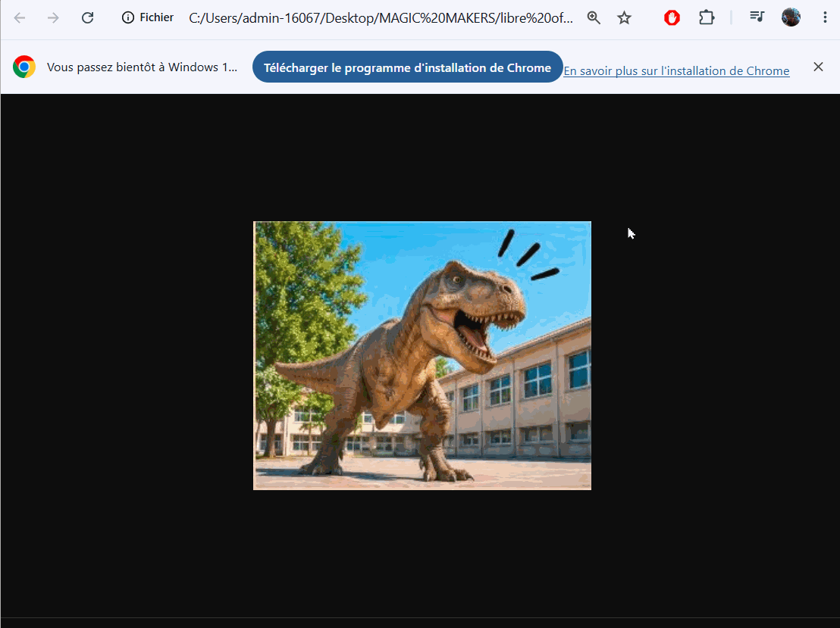Open the red ad-blocker extension
This screenshot has height=628, width=840.
point(672,17)
